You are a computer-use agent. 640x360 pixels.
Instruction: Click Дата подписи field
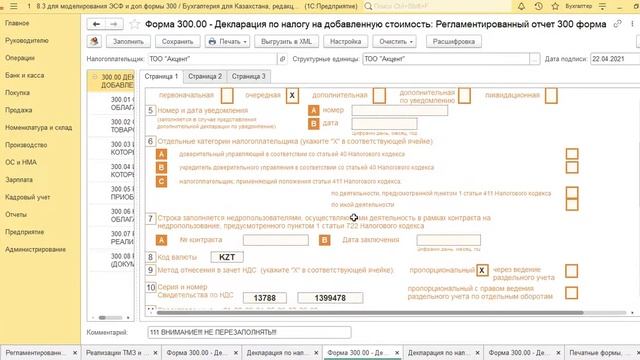tap(615, 59)
